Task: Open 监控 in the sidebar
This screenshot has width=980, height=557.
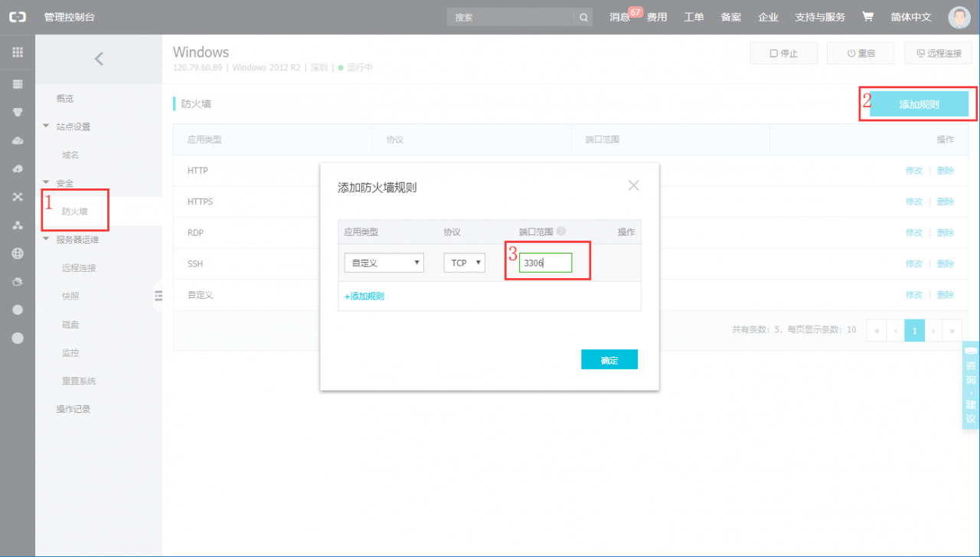Action: tap(70, 352)
